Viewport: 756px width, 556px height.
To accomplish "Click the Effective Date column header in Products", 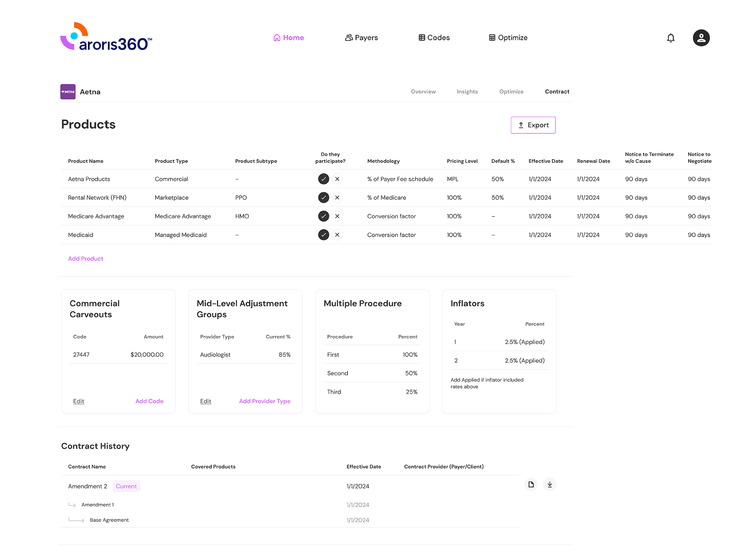I will [x=546, y=161].
